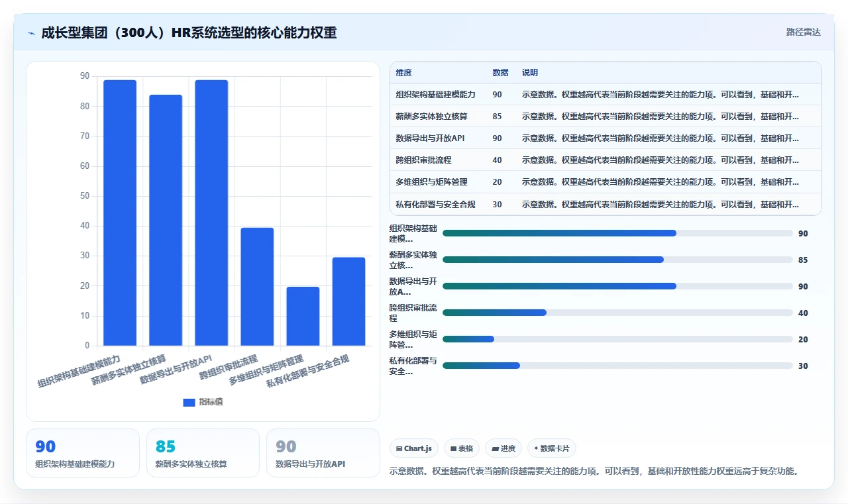Select table row 薪酬多实体独立核算

pyautogui.click(x=606, y=117)
